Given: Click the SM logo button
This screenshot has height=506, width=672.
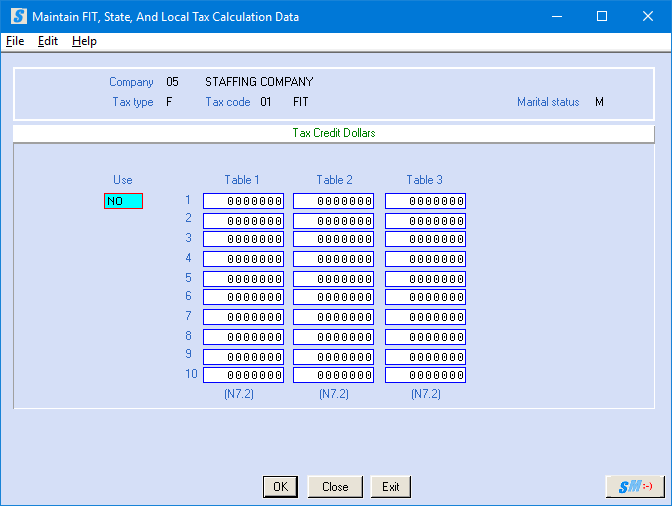Looking at the screenshot, I should [x=635, y=487].
